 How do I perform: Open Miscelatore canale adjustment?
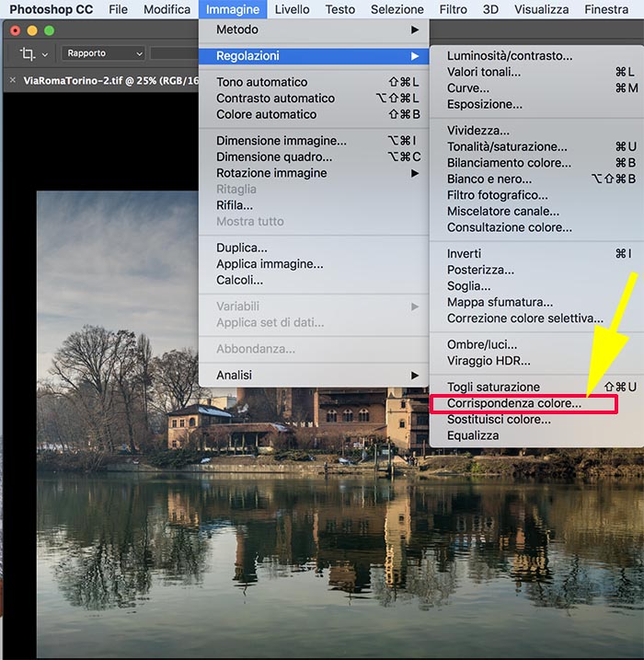pos(536,212)
